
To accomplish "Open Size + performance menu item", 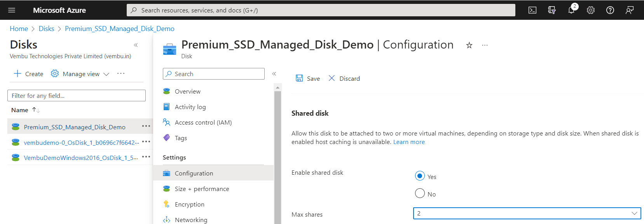I will pos(202,189).
